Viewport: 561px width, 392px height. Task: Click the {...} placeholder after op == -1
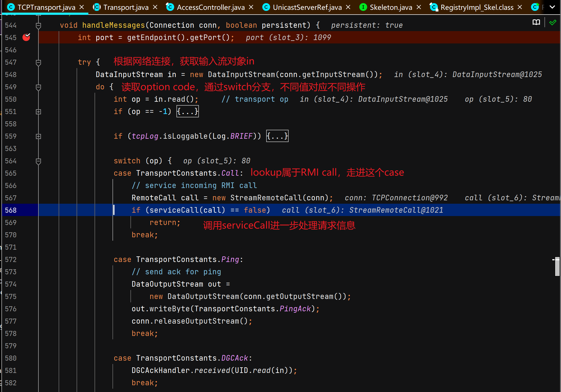click(187, 112)
